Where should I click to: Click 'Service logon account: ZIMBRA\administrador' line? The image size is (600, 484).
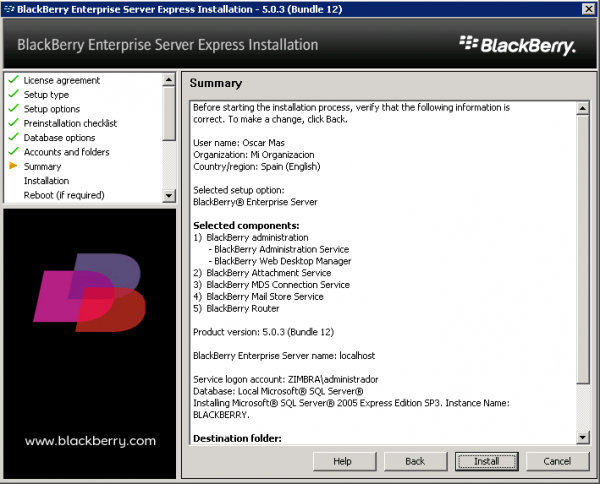point(285,379)
